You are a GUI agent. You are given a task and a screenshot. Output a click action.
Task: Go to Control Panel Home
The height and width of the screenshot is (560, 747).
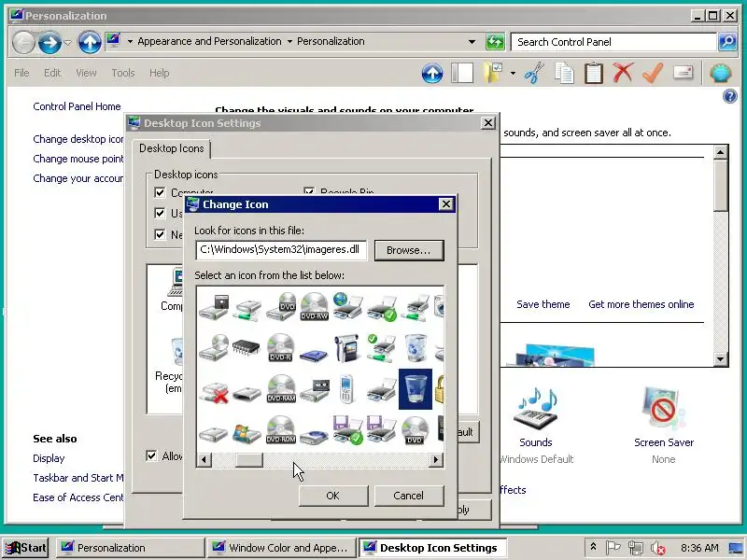77,106
